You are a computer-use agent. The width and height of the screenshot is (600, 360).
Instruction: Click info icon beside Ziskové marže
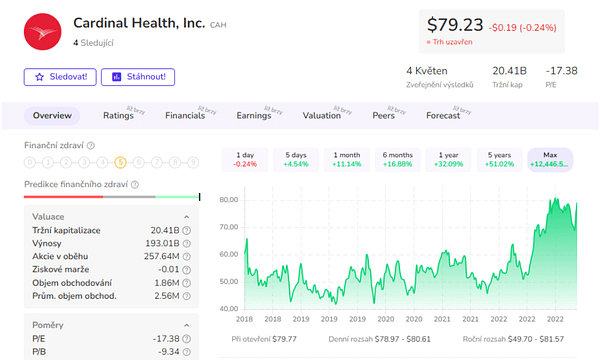pyautogui.click(x=186, y=270)
